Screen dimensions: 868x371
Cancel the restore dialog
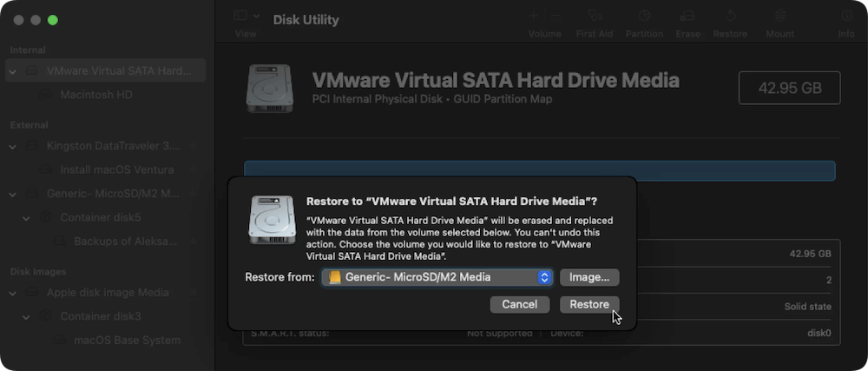click(x=520, y=305)
